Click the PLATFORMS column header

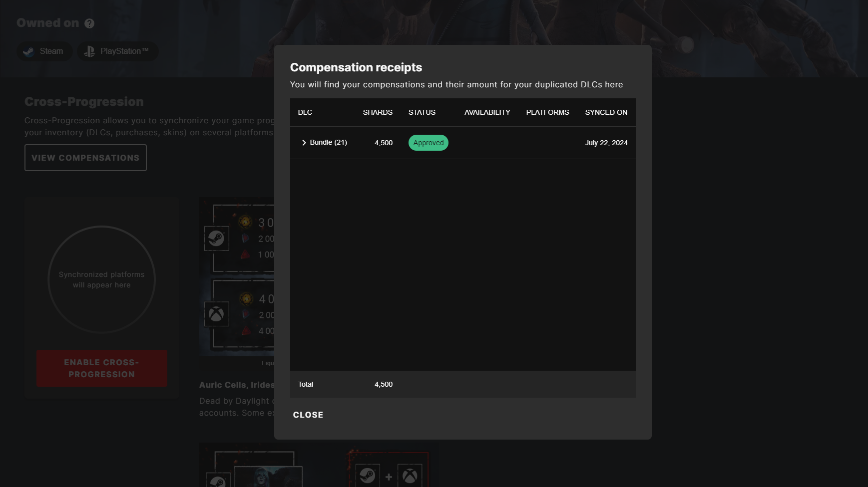[x=547, y=112]
